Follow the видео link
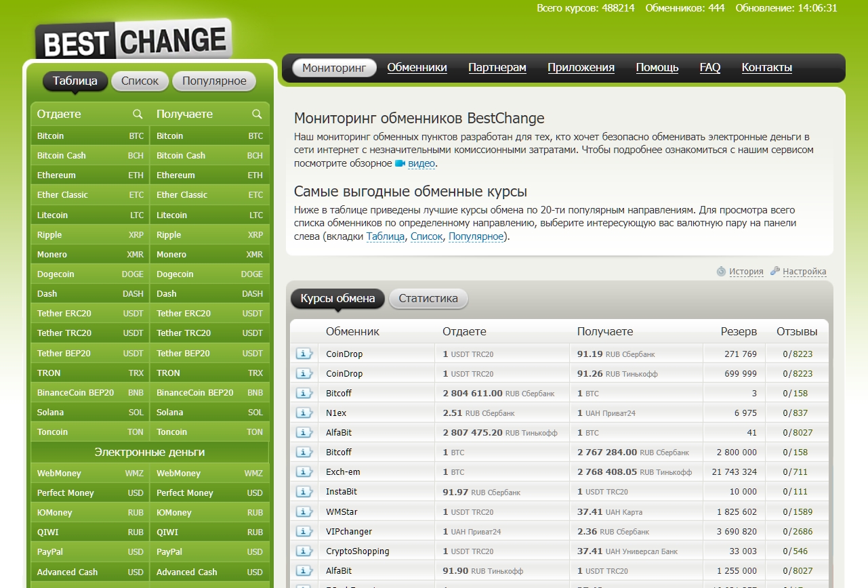This screenshot has width=868, height=588. tap(421, 163)
